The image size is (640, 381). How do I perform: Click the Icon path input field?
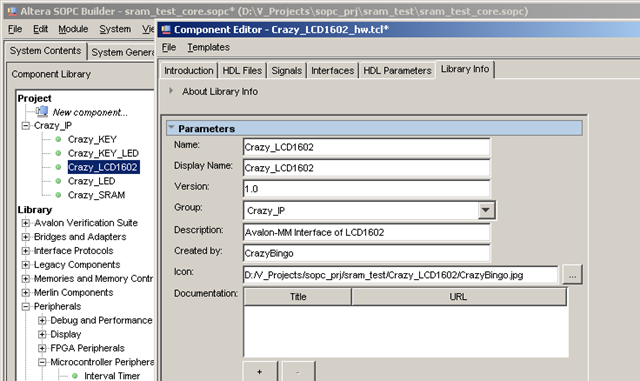(400, 275)
